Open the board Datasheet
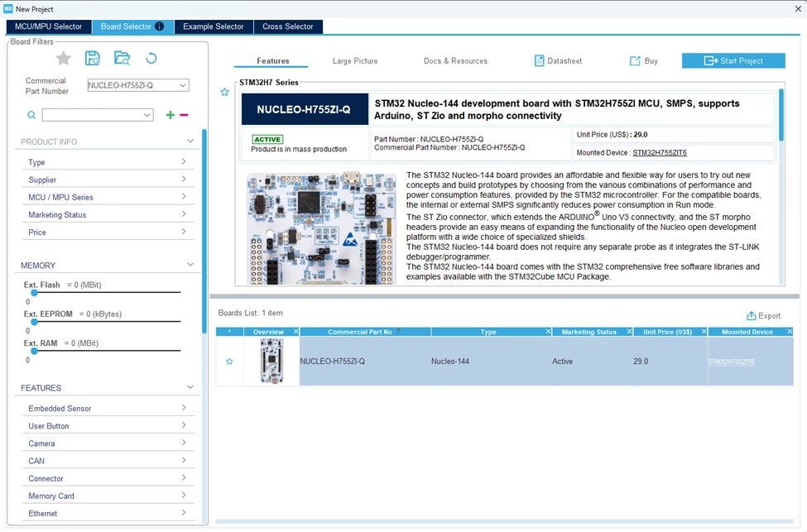 559,60
